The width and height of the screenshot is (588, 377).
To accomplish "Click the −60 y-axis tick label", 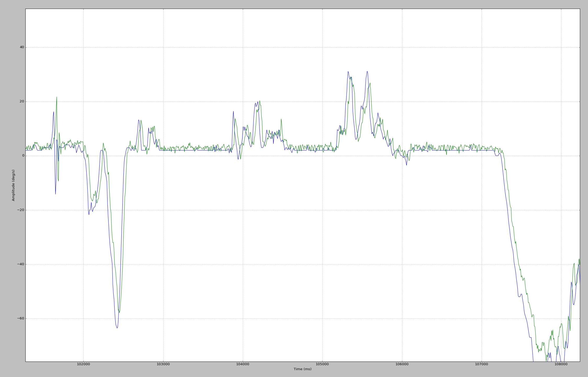I will (x=20, y=318).
